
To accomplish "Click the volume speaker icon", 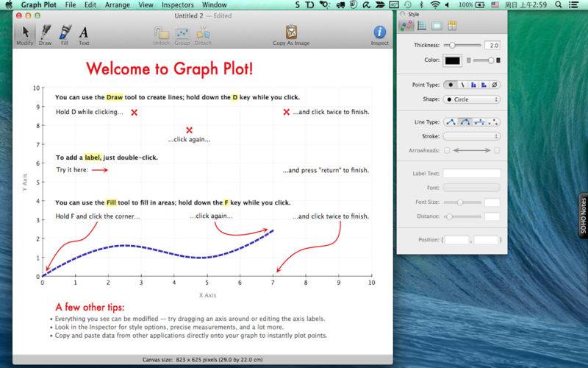I will [448, 4].
